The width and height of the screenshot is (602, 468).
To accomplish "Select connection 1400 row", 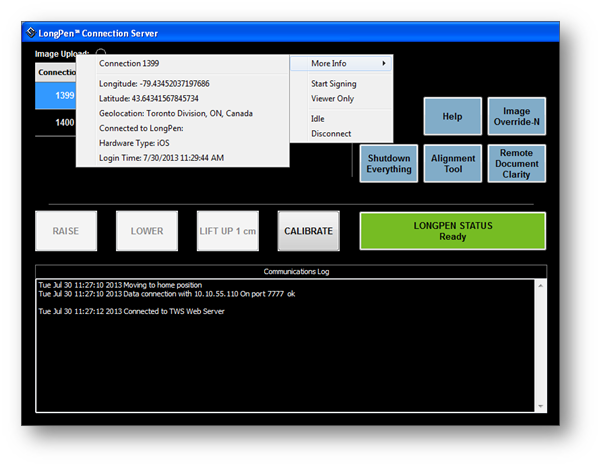I will 55,122.
